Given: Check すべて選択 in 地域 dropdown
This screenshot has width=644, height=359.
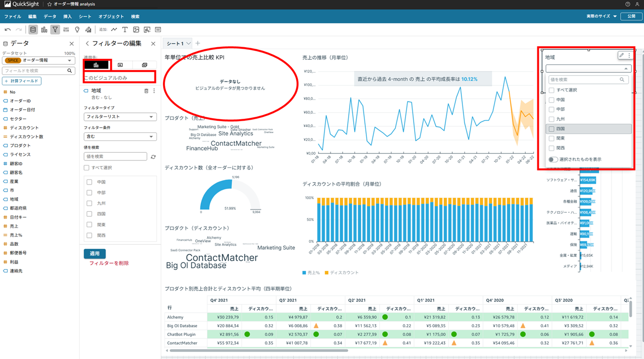Looking at the screenshot, I should (x=552, y=90).
